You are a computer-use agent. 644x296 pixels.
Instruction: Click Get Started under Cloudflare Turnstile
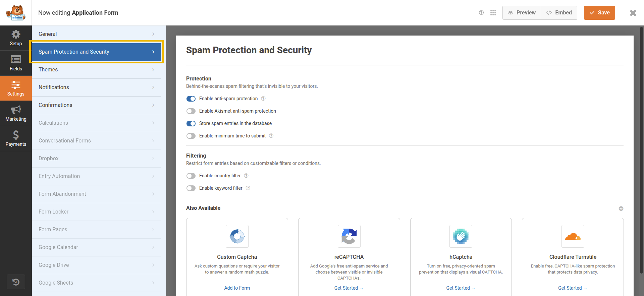pos(573,288)
